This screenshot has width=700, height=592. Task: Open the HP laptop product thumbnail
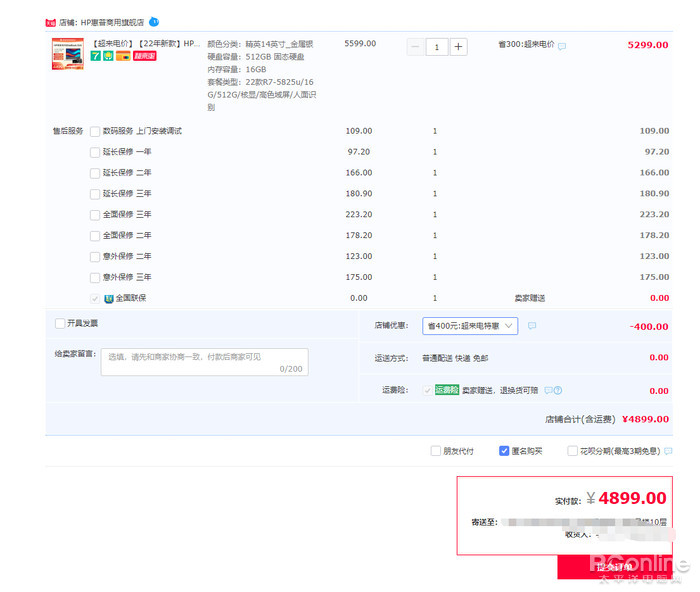68,54
